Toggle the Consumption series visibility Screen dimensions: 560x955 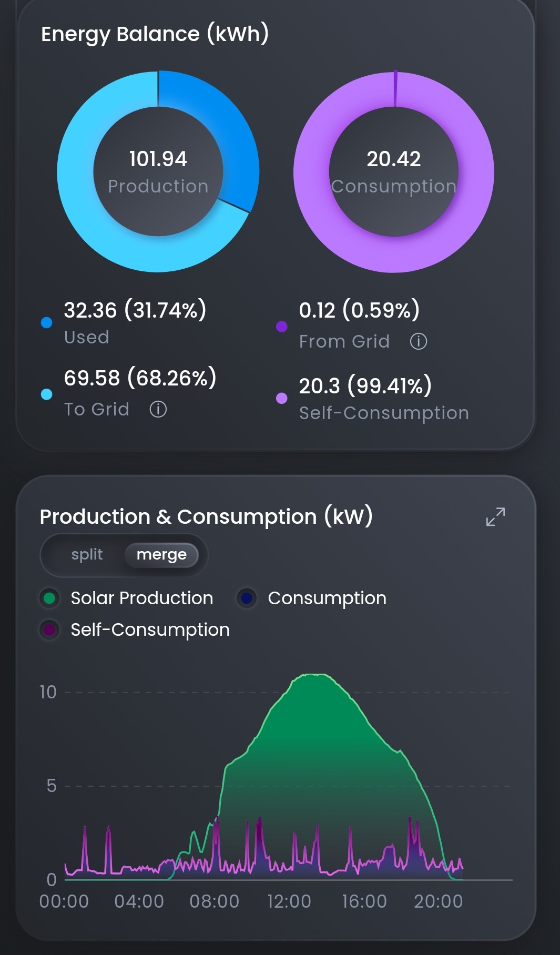312,598
